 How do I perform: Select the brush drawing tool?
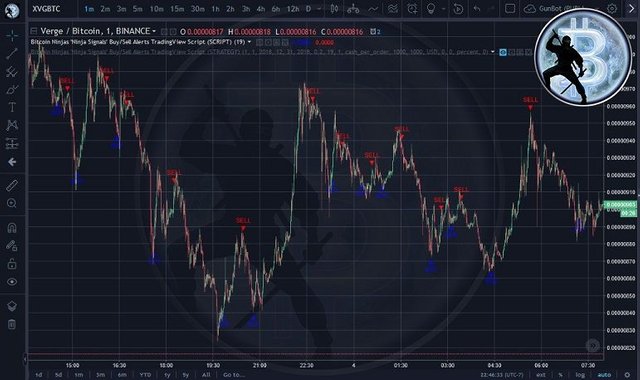tap(12, 89)
